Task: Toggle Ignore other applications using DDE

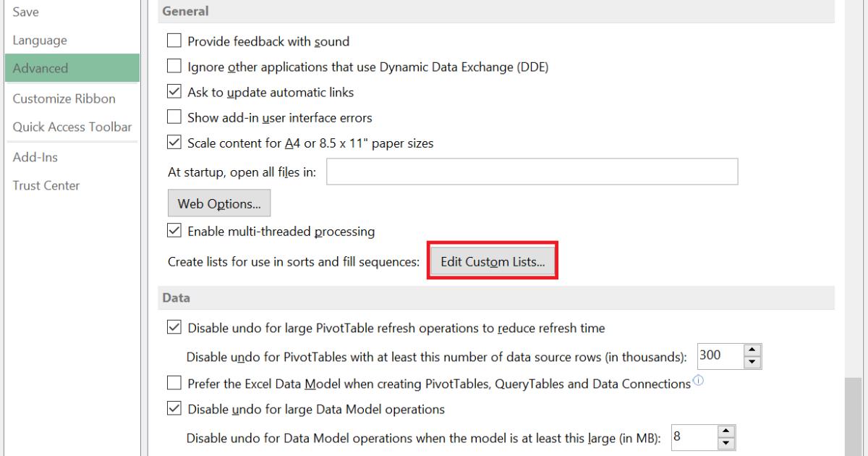Action: coord(174,67)
